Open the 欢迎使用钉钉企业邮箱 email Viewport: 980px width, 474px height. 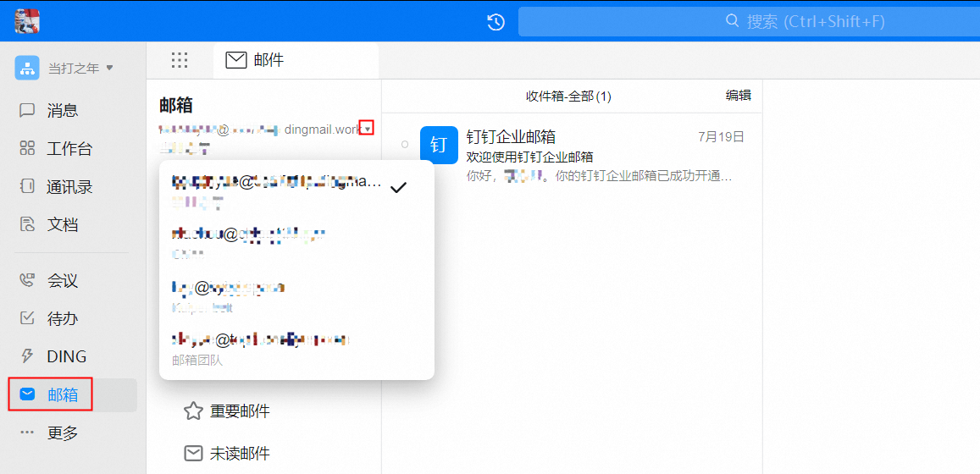point(571,155)
